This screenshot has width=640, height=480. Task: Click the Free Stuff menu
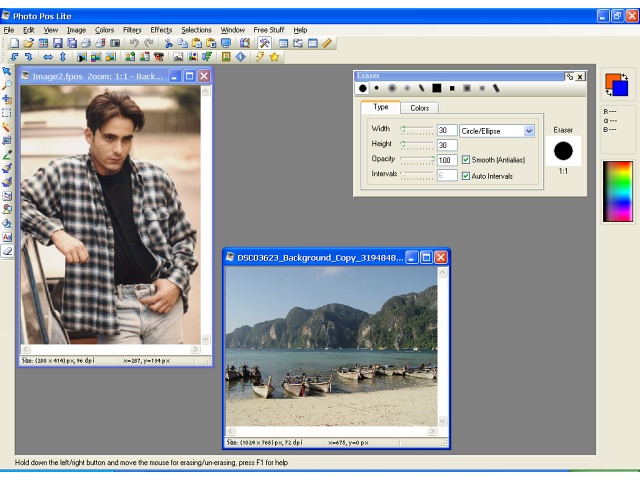click(x=269, y=30)
